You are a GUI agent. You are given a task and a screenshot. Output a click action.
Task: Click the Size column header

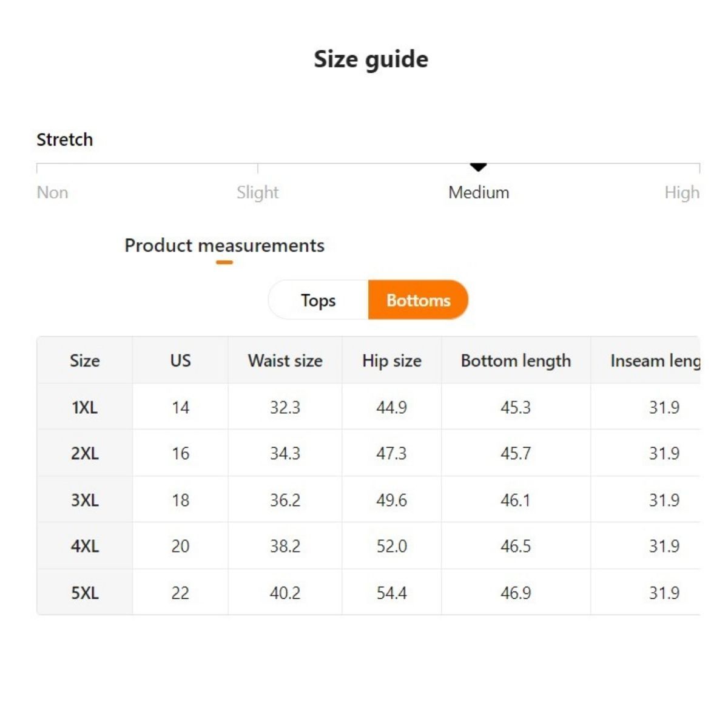click(84, 361)
